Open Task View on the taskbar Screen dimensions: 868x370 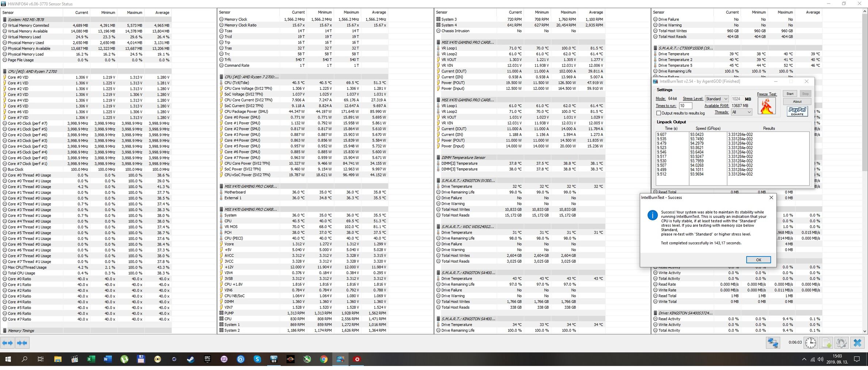click(x=41, y=359)
